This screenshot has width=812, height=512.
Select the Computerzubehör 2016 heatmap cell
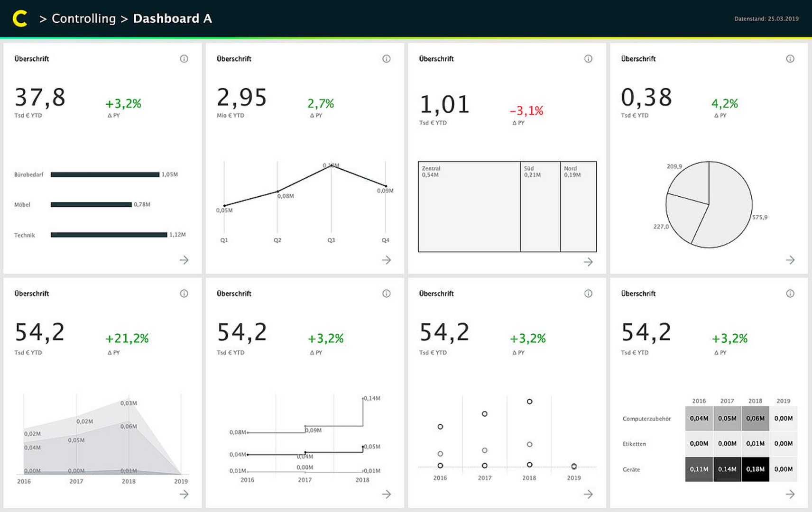(x=699, y=418)
